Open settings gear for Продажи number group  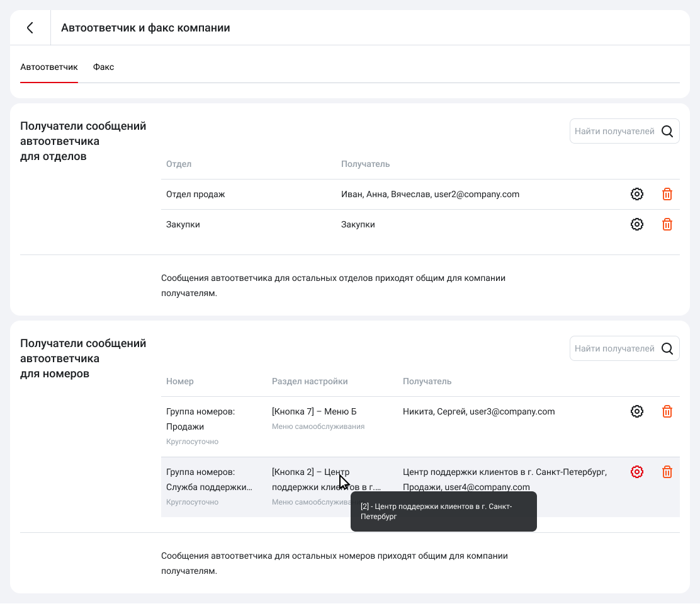637,411
